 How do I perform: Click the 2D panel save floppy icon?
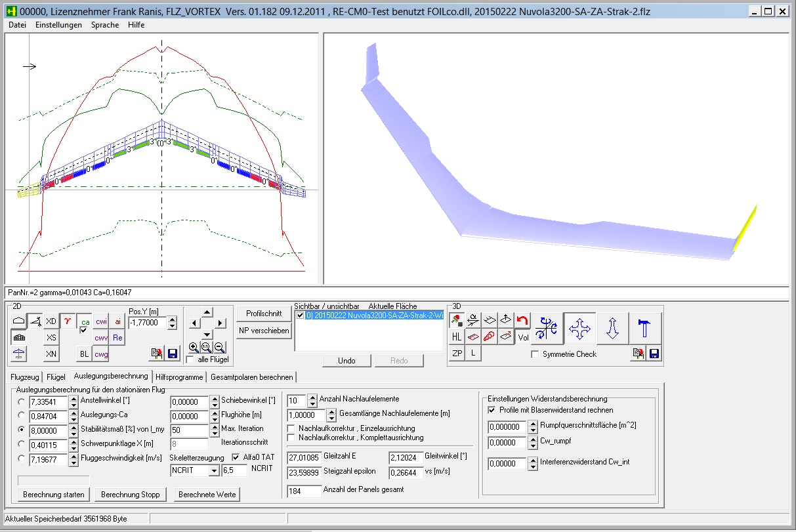pyautogui.click(x=173, y=354)
